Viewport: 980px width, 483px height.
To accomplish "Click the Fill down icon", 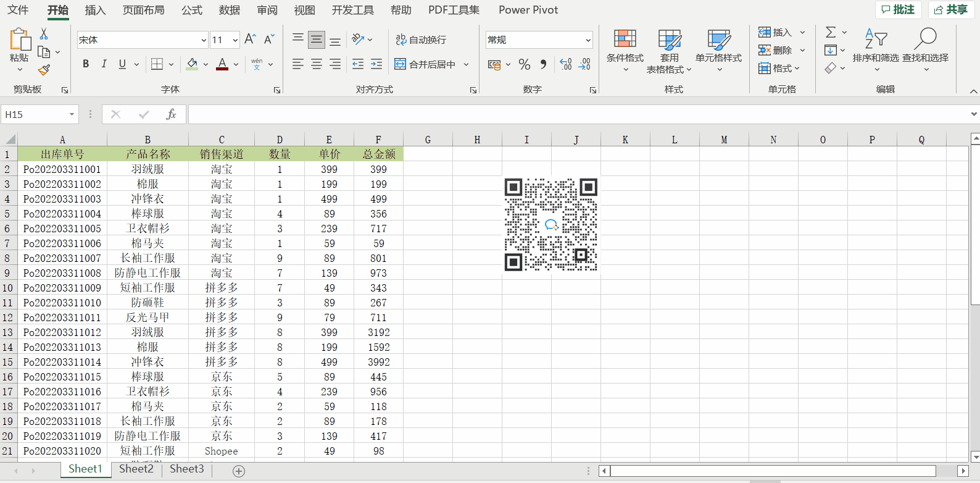I will (x=831, y=50).
